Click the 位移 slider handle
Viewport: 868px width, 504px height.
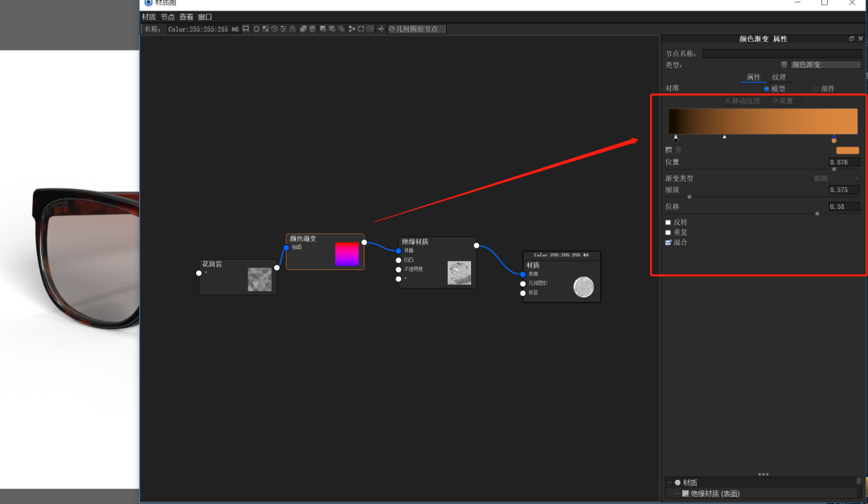(817, 213)
